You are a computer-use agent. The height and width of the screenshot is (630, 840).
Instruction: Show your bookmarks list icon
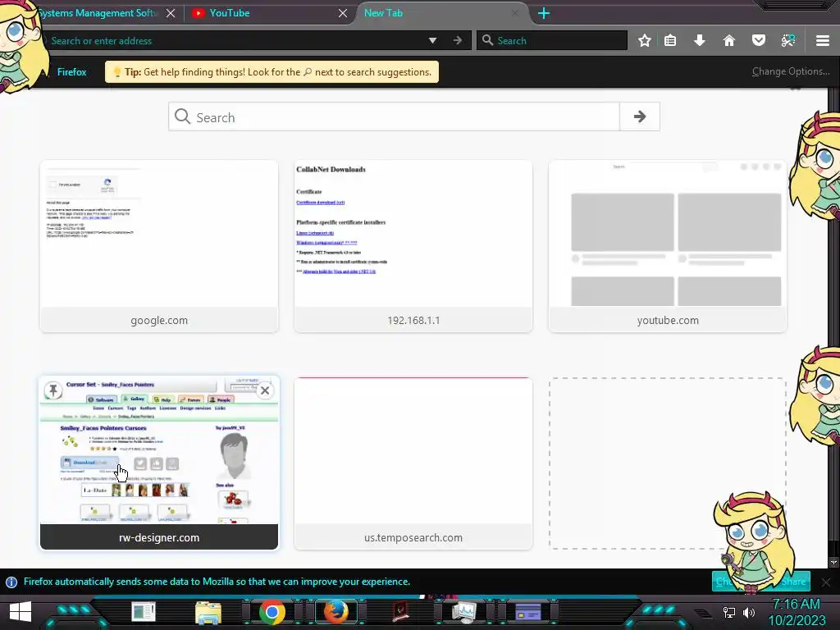pyautogui.click(x=670, y=41)
